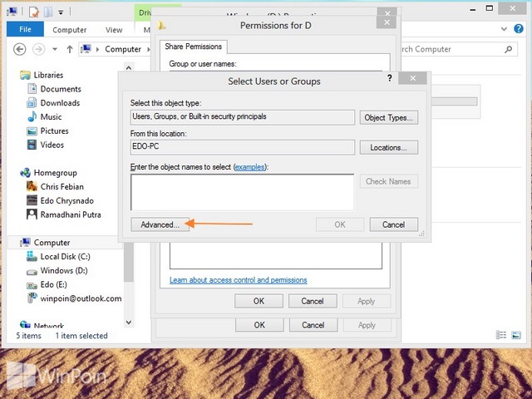Go forward with Explorer's forward arrow
Image resolution: width=532 pixels, height=399 pixels.
[38, 50]
